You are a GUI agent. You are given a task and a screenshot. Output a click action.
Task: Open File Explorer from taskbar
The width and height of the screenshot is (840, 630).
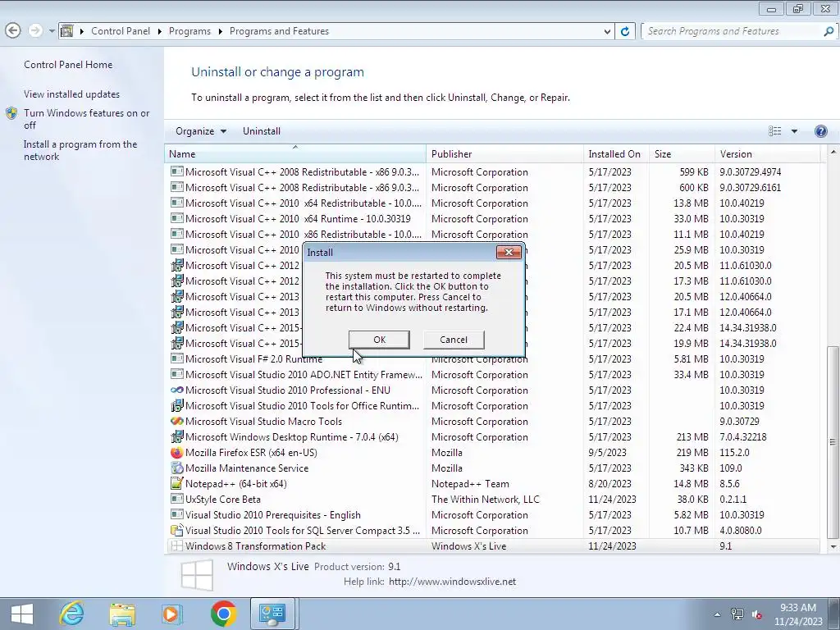click(x=122, y=614)
